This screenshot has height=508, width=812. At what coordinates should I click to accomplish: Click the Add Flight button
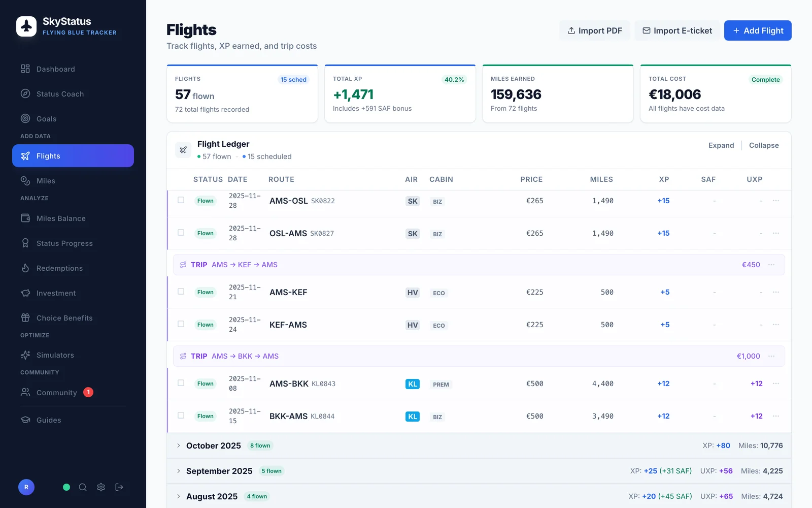[758, 30]
